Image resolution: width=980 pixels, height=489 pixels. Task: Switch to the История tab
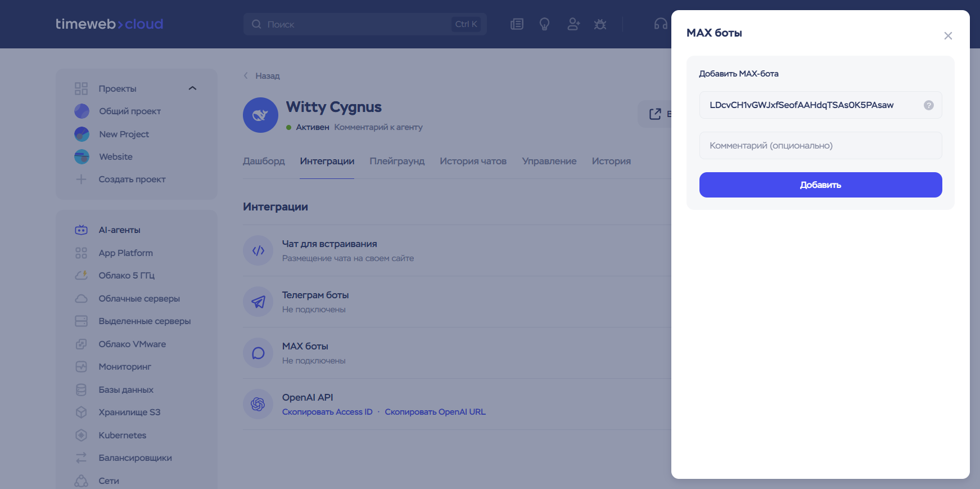(611, 161)
